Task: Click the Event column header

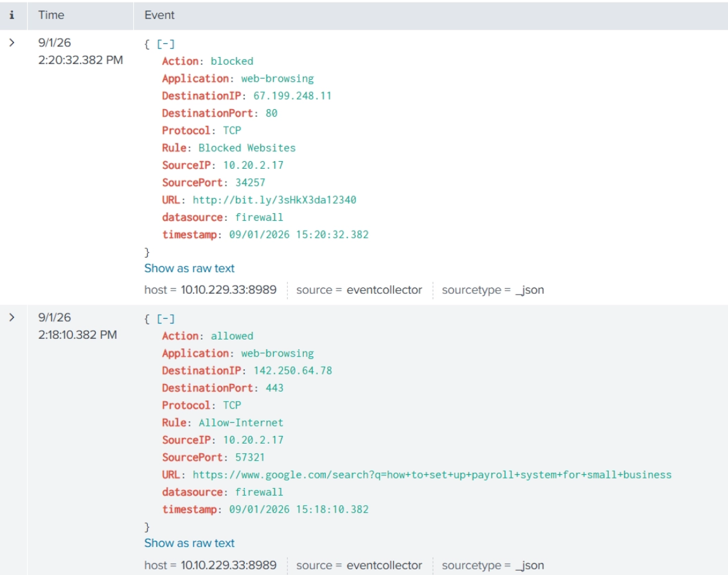Action: tap(159, 15)
